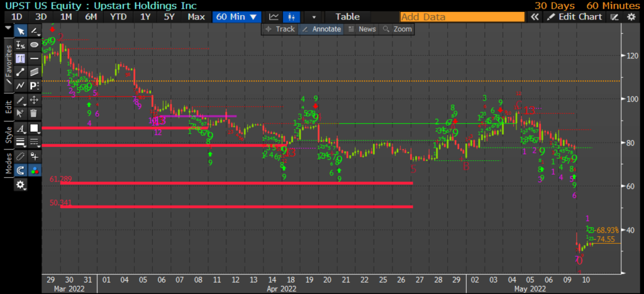The height and width of the screenshot is (294, 644).
Task: Open the font style dropdown
Action: coord(21,129)
